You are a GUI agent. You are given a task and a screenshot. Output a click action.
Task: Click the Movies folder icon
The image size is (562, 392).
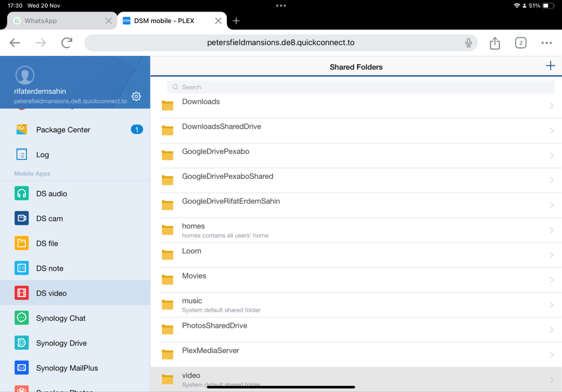pyautogui.click(x=167, y=280)
